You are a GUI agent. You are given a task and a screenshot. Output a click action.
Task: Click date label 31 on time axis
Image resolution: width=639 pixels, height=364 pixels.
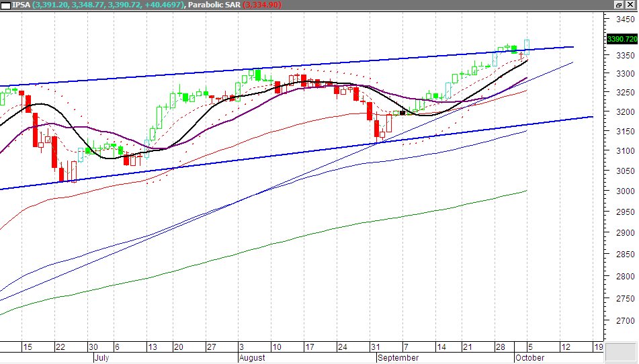tap(376, 347)
